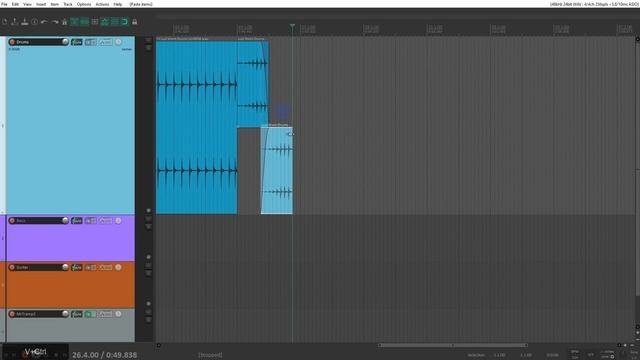The width and height of the screenshot is (640, 360).
Task: Arm the Bass track for recording
Action: [x=12, y=220]
